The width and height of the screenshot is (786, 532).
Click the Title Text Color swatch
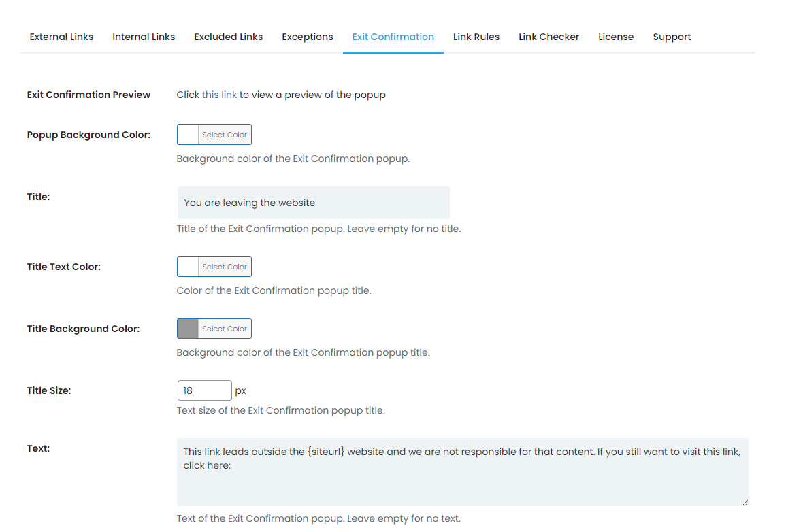click(188, 267)
